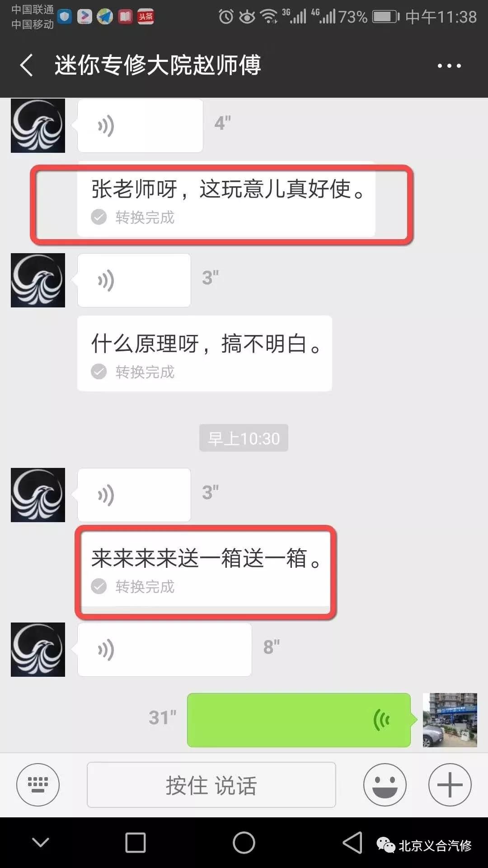Play the 4-second voice message
The image size is (488, 868).
tap(140, 126)
